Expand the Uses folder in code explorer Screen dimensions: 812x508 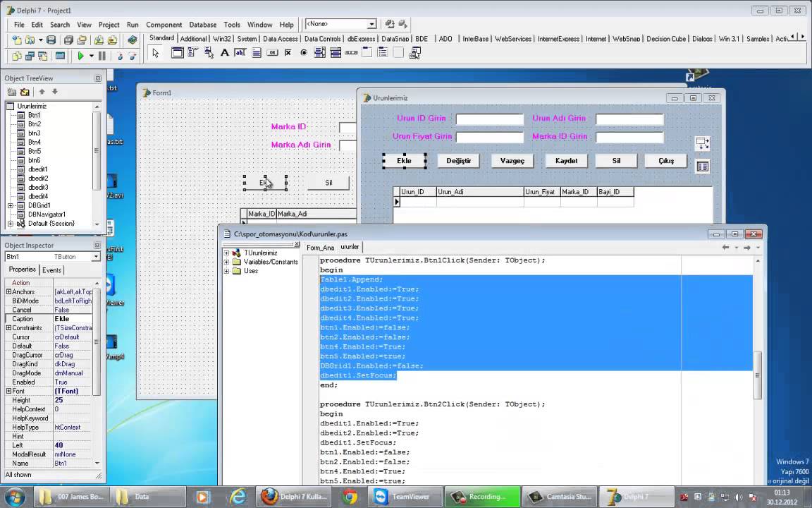226,271
